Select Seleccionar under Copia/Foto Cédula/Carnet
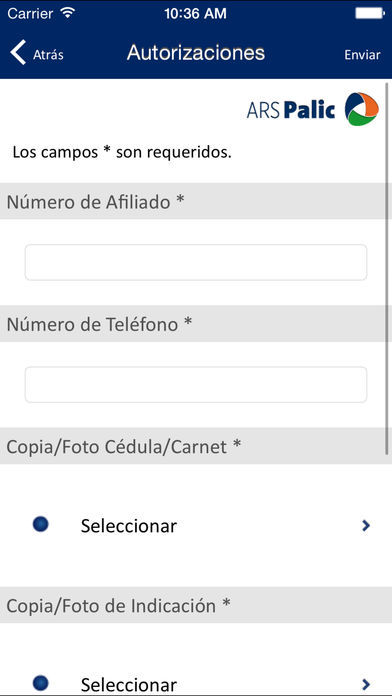392x696 pixels. coord(129,526)
